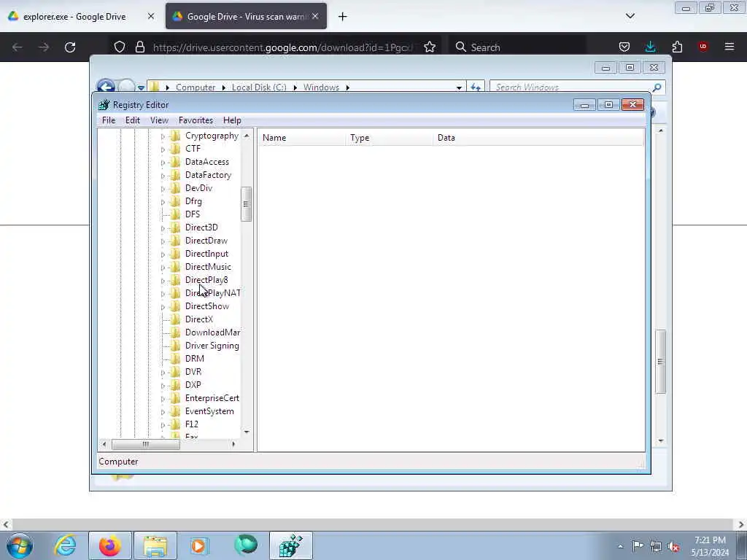Select the DirectX registry key
The image size is (747, 560).
198,319
